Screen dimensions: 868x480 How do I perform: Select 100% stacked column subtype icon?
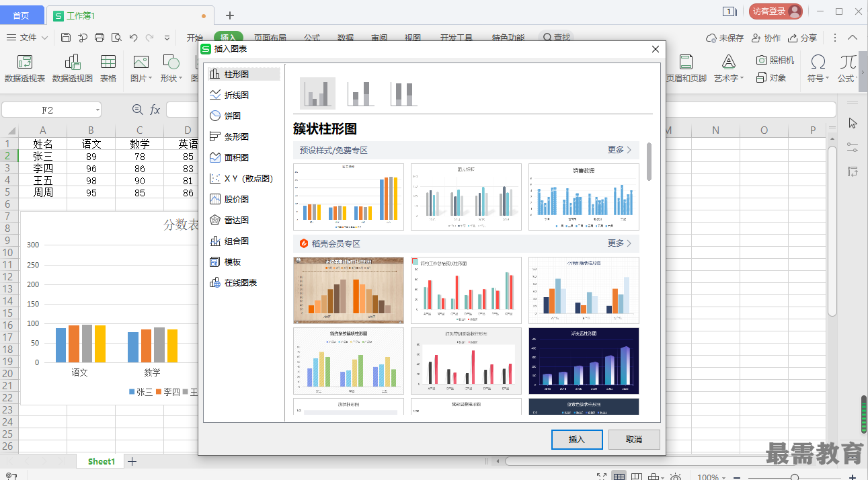(x=404, y=93)
